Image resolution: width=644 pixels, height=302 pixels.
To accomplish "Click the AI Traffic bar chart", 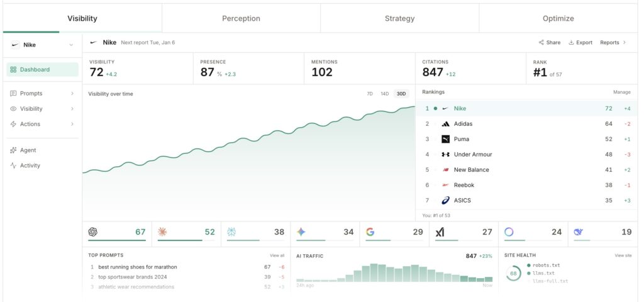I will pyautogui.click(x=394, y=273).
